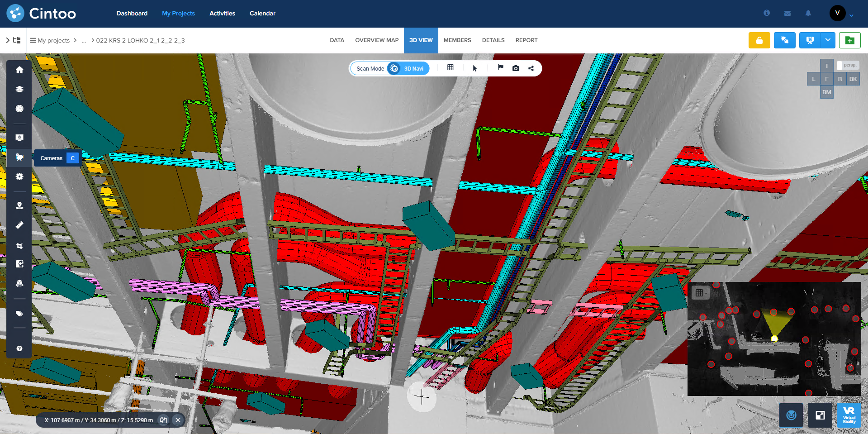Expand the minimap with the enlarge button

pos(820,415)
